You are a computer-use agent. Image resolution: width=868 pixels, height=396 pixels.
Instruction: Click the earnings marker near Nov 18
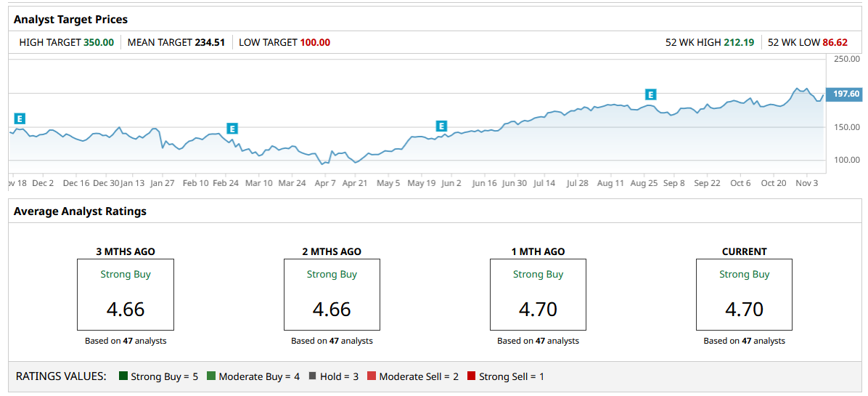click(20, 118)
